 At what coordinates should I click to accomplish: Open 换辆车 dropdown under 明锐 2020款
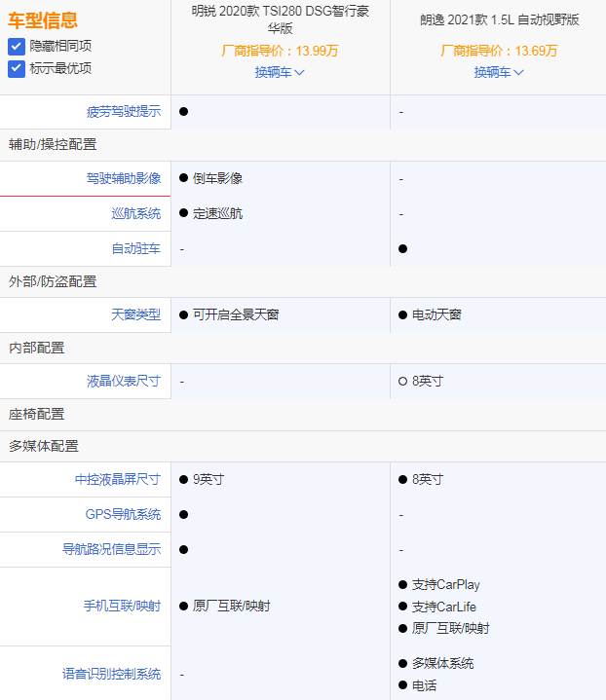click(280, 72)
